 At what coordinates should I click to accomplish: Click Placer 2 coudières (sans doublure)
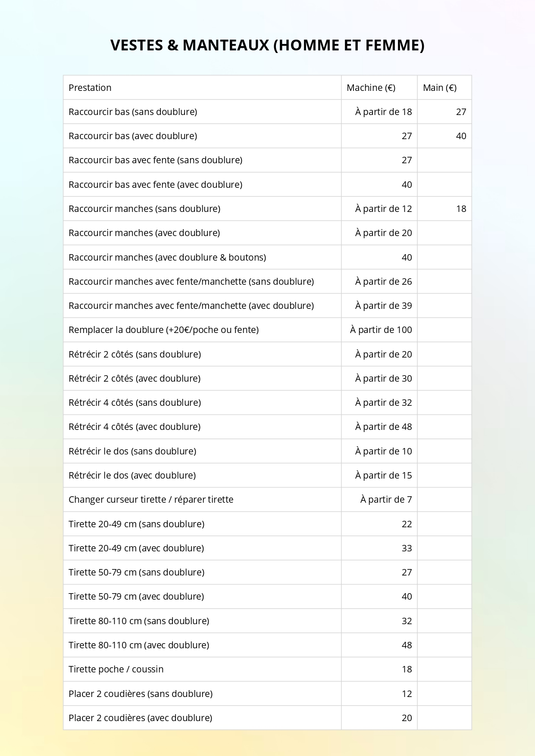coord(141,694)
